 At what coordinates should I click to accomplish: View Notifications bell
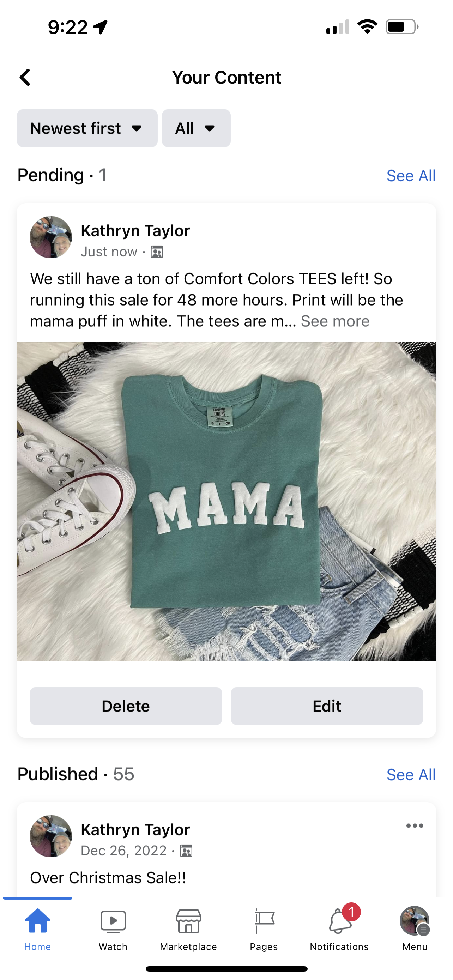tap(339, 929)
